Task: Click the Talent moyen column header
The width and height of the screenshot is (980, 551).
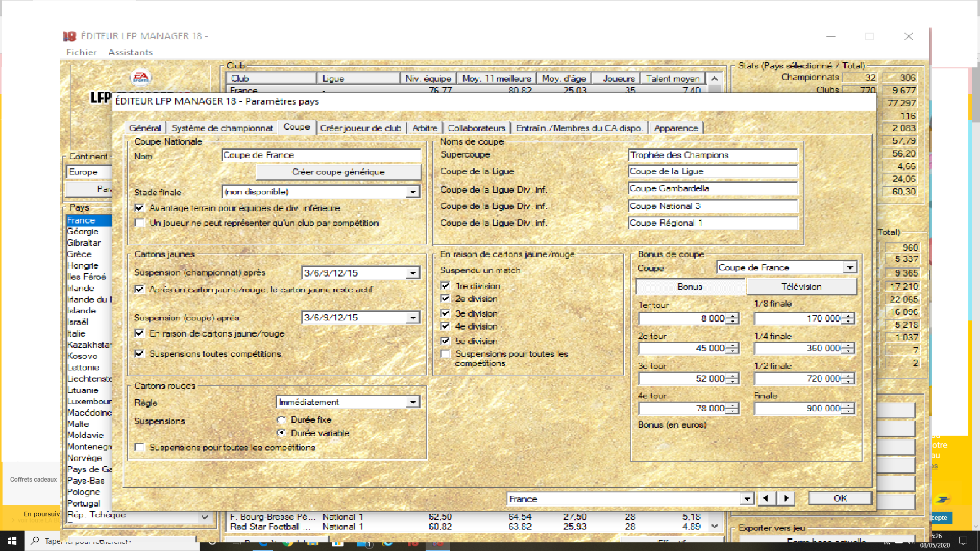Action: (673, 78)
